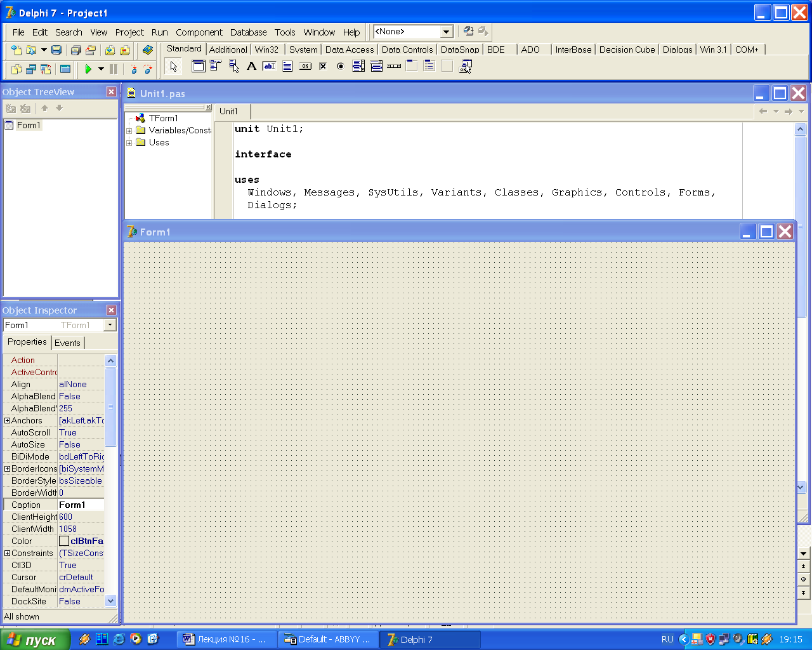The image size is (812, 650).
Task: Select the PopupMenu component icon
Action: (x=234, y=66)
